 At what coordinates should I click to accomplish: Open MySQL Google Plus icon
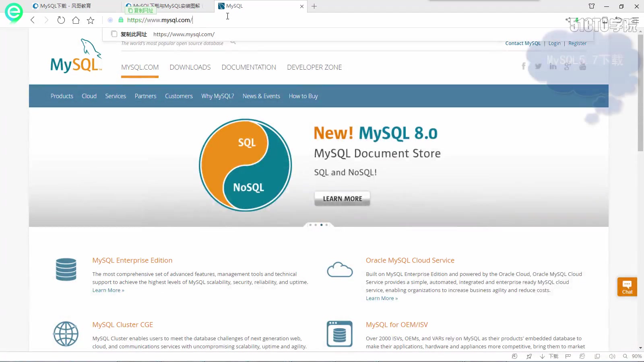pos(568,66)
